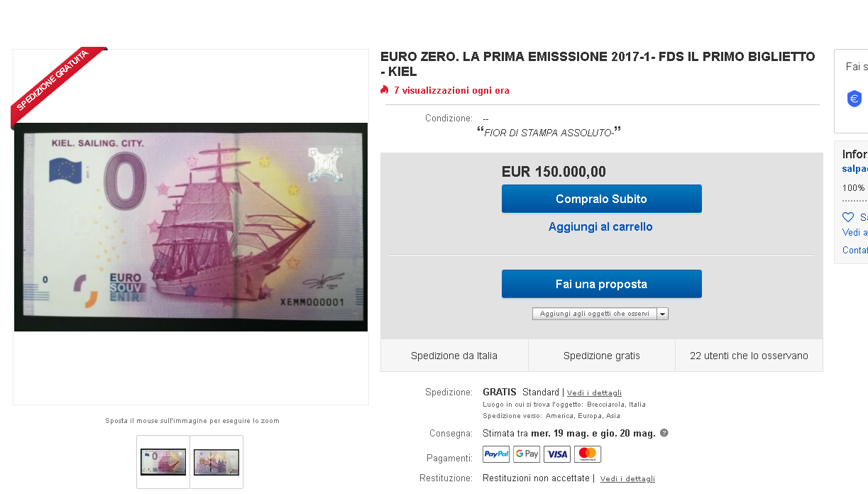The height and width of the screenshot is (494, 868).
Task: Click the Mastercard payment icon
Action: point(588,454)
